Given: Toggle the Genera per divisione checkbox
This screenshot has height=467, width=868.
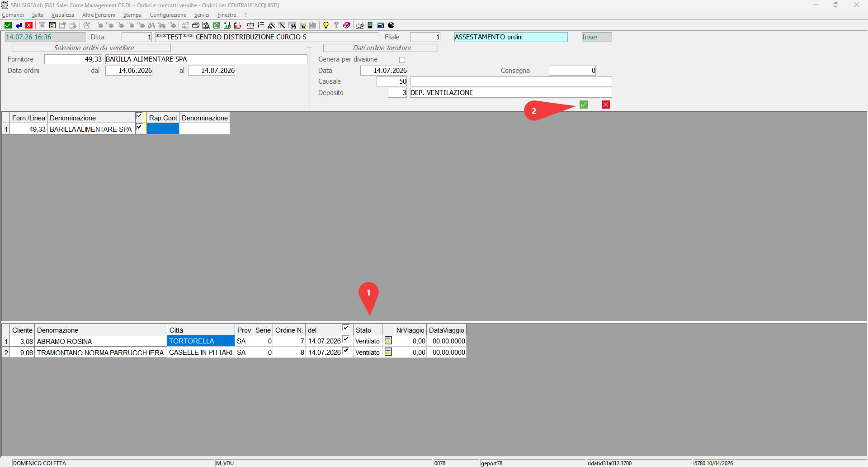Looking at the screenshot, I should coord(402,60).
